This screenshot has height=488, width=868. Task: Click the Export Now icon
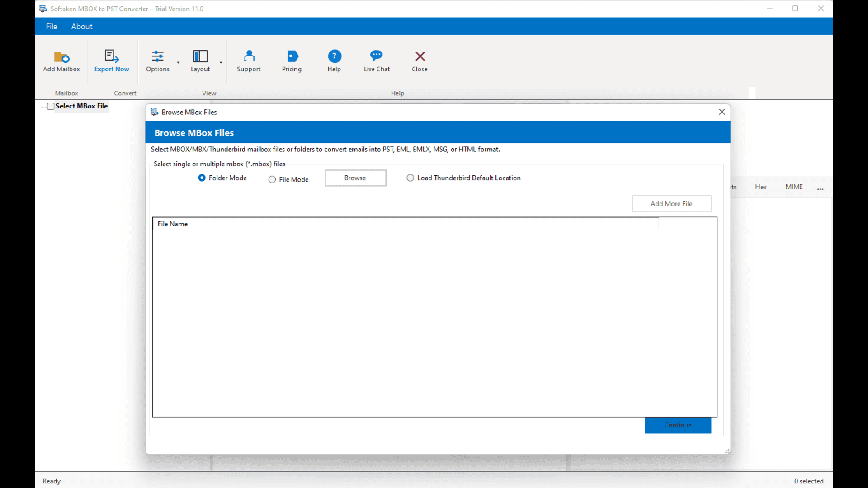112,56
